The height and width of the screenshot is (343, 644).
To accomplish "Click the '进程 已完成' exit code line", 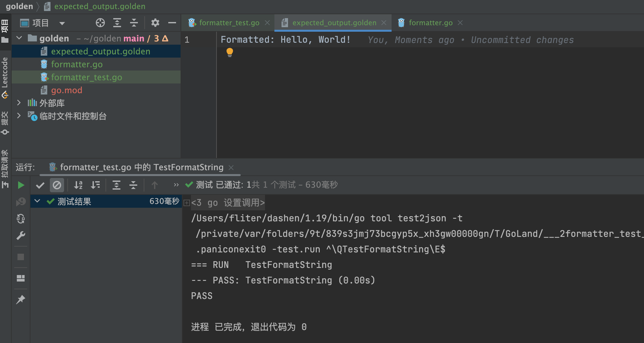I will coord(249,327).
